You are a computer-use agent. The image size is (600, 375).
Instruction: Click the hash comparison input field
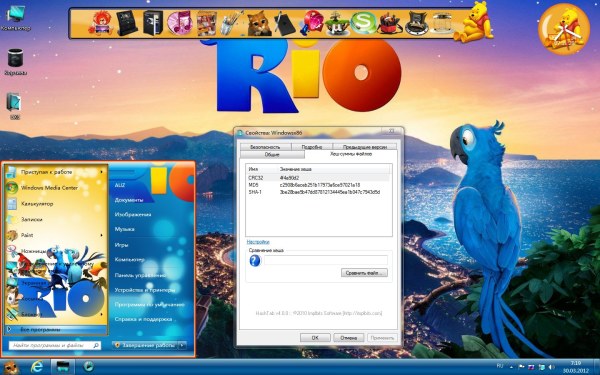(x=326, y=260)
